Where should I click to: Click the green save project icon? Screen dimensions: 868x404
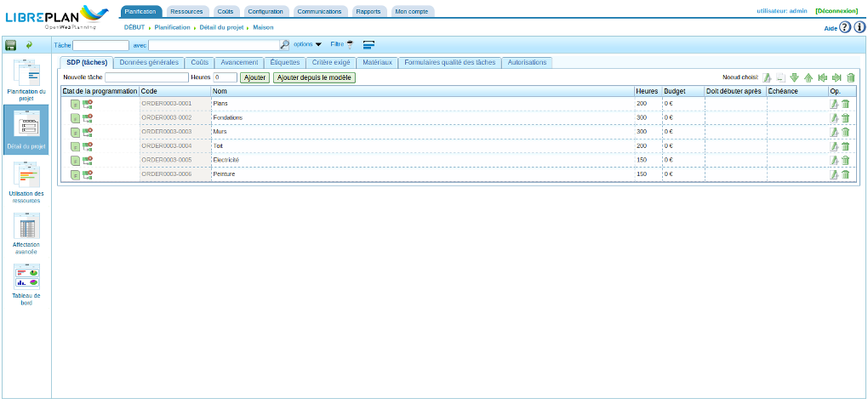(x=11, y=44)
